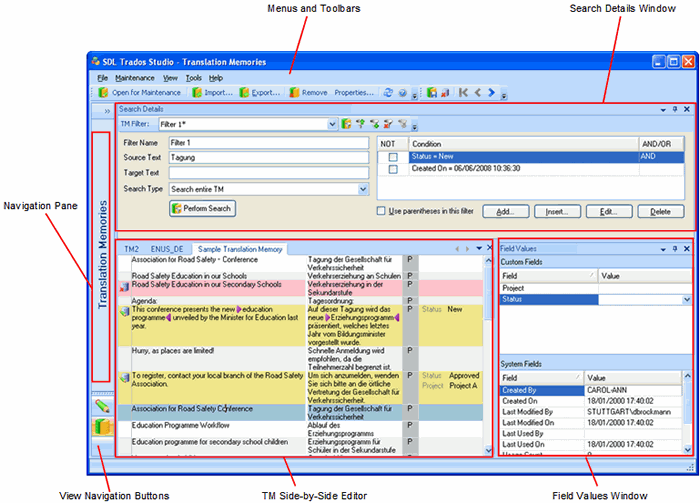Open the Tools menu

[194, 78]
